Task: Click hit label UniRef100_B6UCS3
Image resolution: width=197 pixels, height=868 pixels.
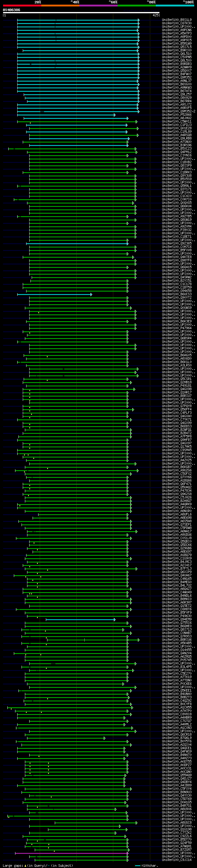Action: pos(177,294)
